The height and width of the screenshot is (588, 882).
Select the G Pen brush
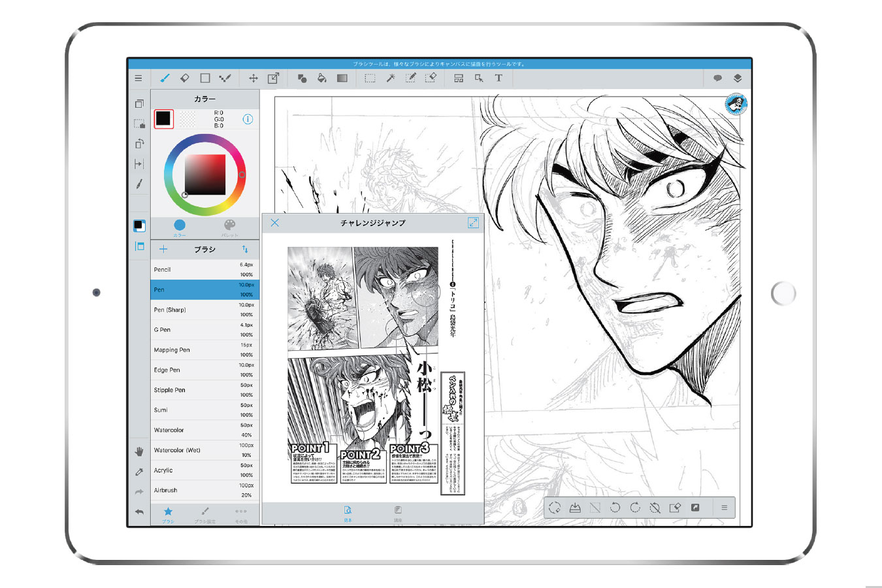point(205,329)
